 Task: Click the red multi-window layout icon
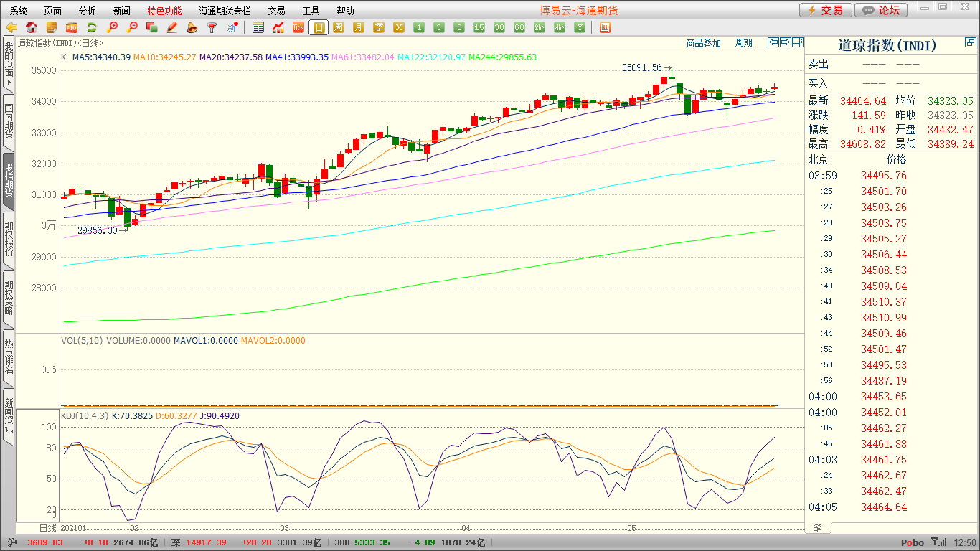coord(605,27)
